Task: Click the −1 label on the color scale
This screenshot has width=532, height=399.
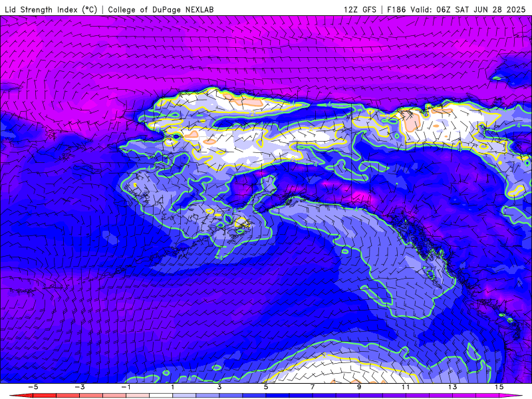Action: click(126, 387)
